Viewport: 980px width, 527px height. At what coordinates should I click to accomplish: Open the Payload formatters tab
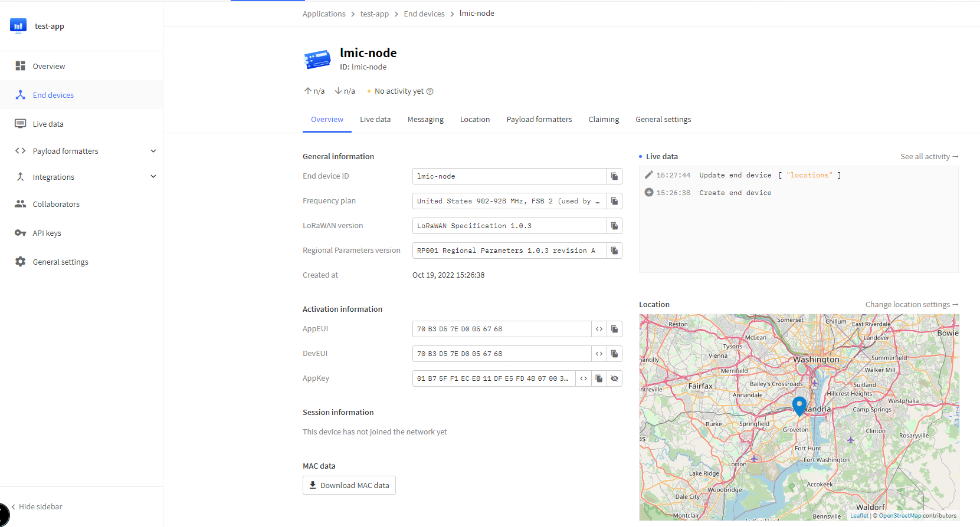pos(539,120)
